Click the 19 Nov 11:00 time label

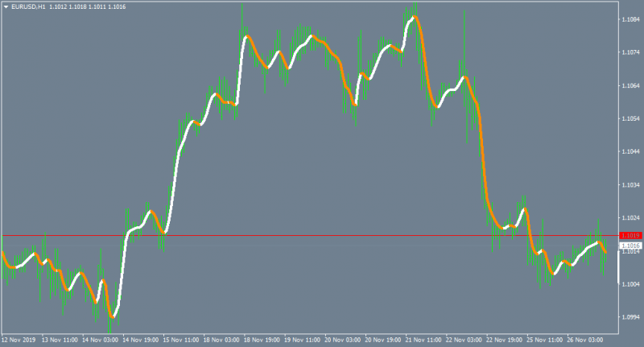302,340
